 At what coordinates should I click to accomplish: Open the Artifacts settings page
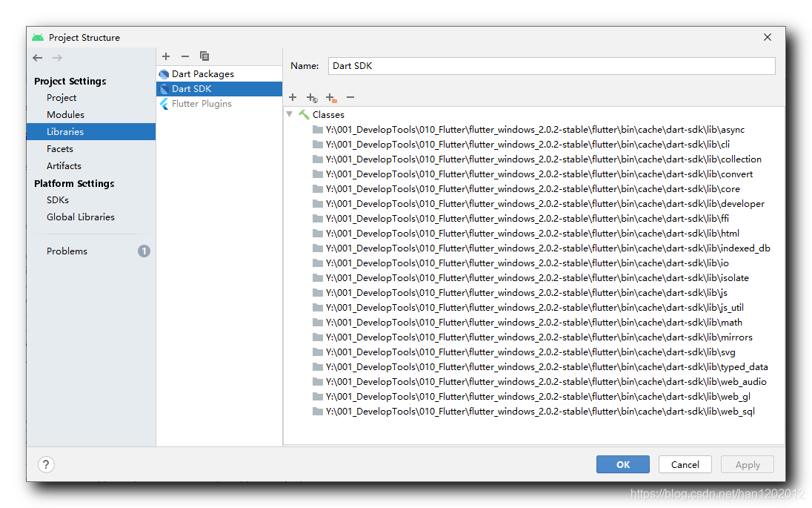click(64, 166)
